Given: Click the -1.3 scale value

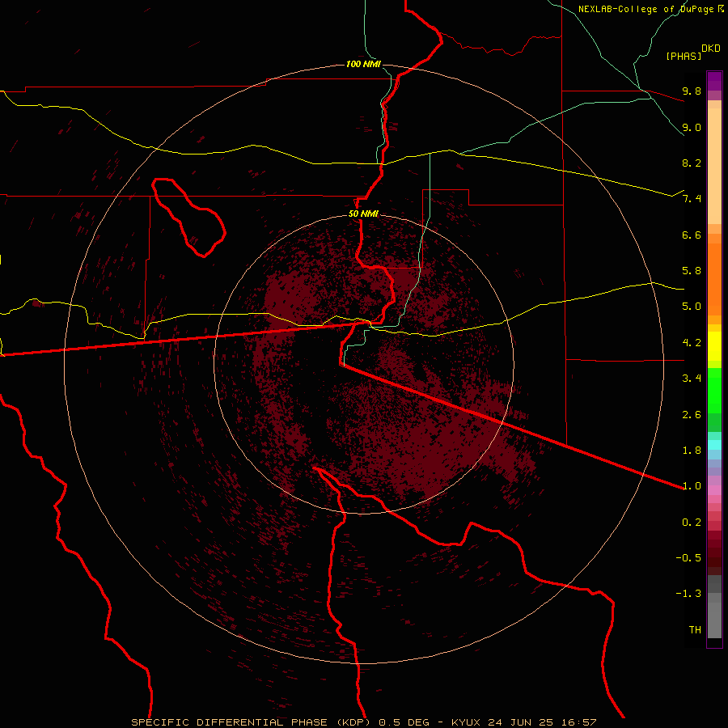Looking at the screenshot, I should (688, 594).
